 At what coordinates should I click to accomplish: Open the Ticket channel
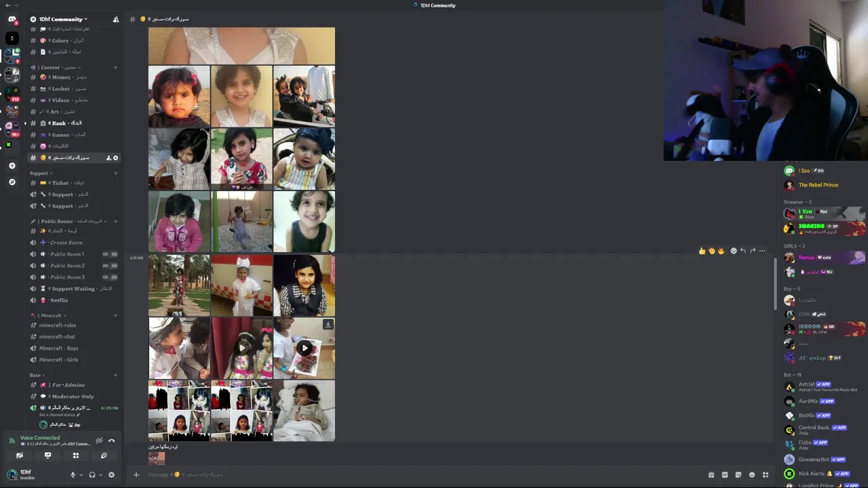(74, 183)
